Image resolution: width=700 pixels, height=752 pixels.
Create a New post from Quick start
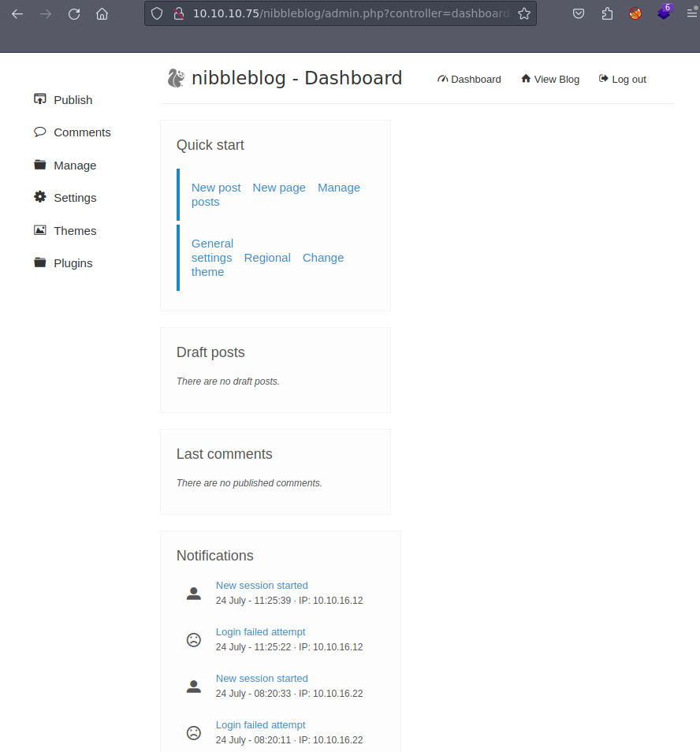point(216,188)
